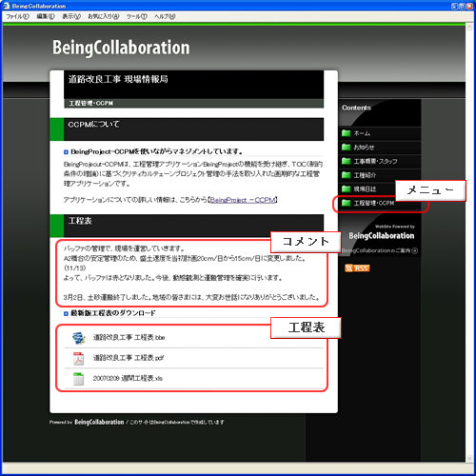Minimize the BeingCollaboration browser window
This screenshot has width=476, height=476.
click(x=454, y=6)
